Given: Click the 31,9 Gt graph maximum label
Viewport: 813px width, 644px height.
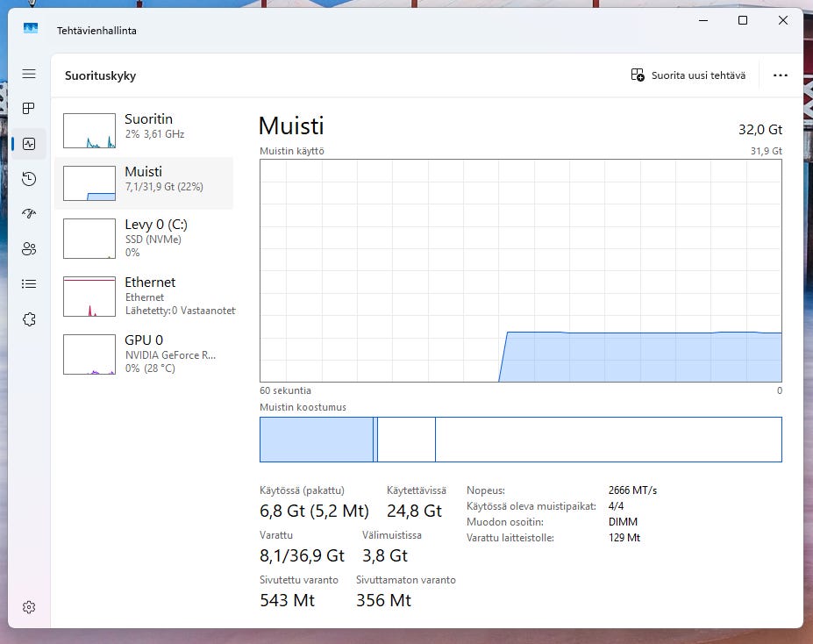Looking at the screenshot, I should click(x=767, y=151).
